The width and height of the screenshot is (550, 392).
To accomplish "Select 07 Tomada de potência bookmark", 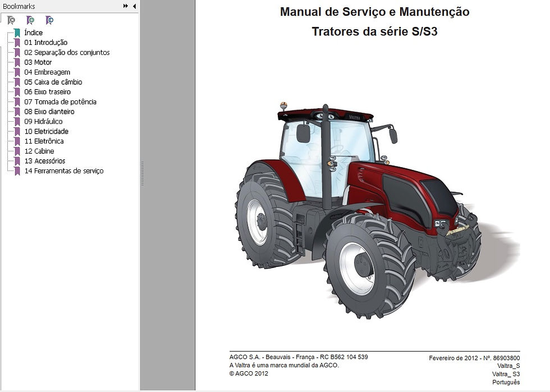I will (60, 102).
